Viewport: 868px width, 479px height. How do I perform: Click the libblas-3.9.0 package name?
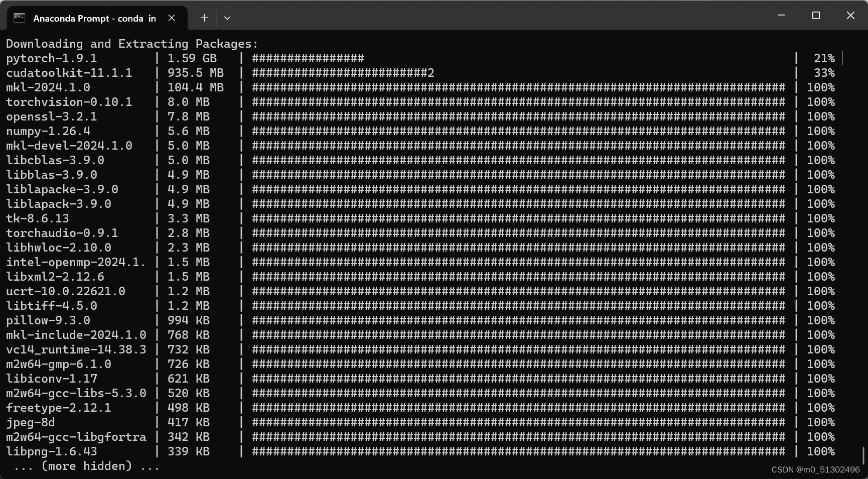click(x=52, y=175)
